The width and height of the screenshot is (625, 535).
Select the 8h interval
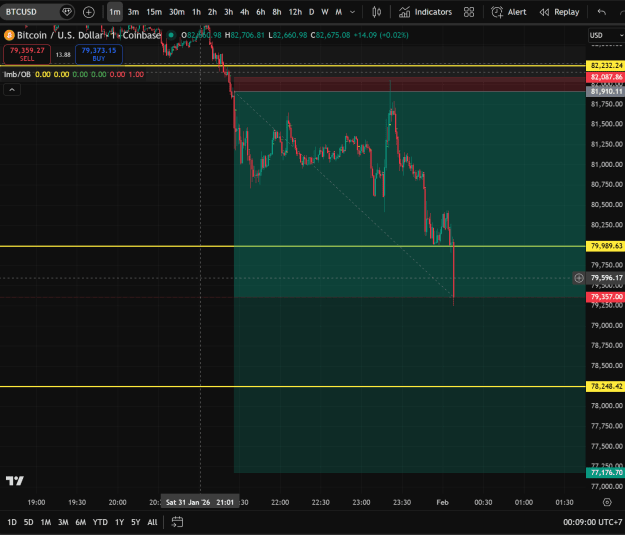coord(277,12)
